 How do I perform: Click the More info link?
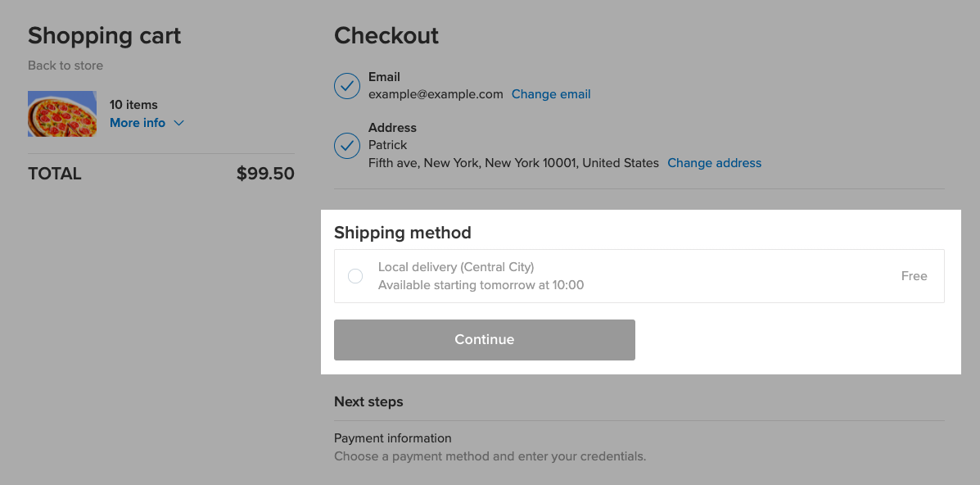138,123
